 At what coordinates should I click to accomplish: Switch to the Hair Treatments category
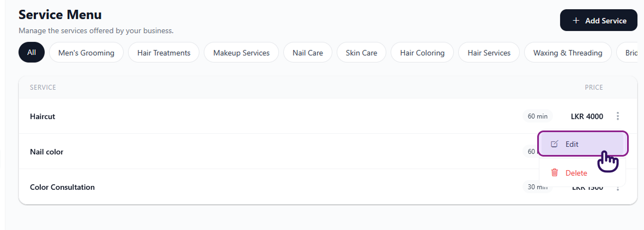click(x=163, y=53)
